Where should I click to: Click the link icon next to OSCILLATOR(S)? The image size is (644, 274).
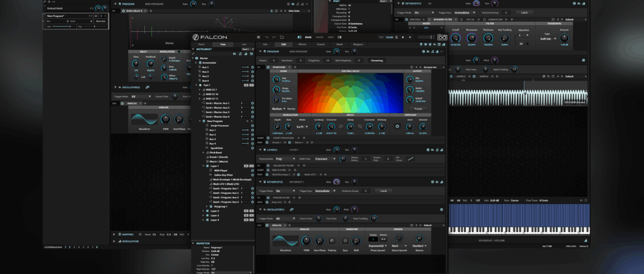tap(291, 209)
